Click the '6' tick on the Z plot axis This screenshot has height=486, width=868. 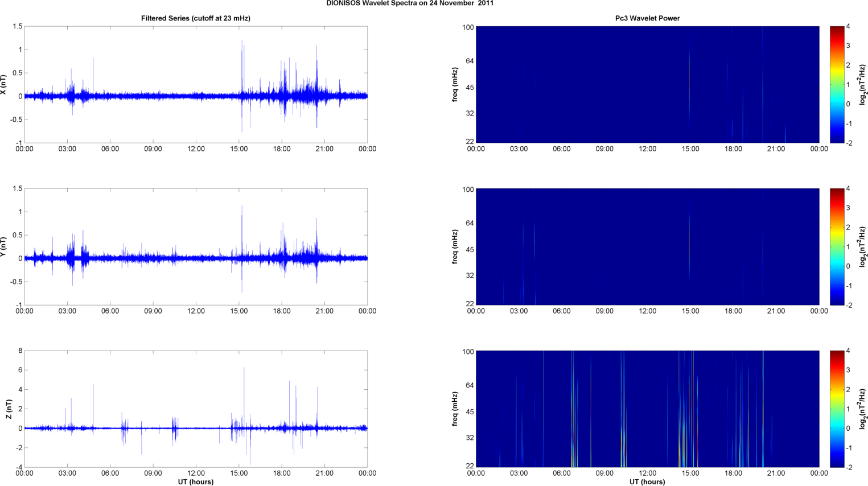pos(20,370)
